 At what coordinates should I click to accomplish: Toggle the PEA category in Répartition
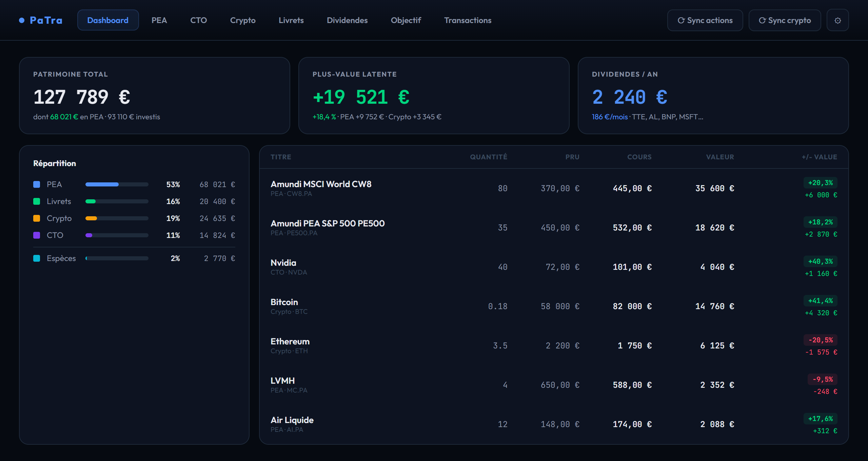coord(54,184)
